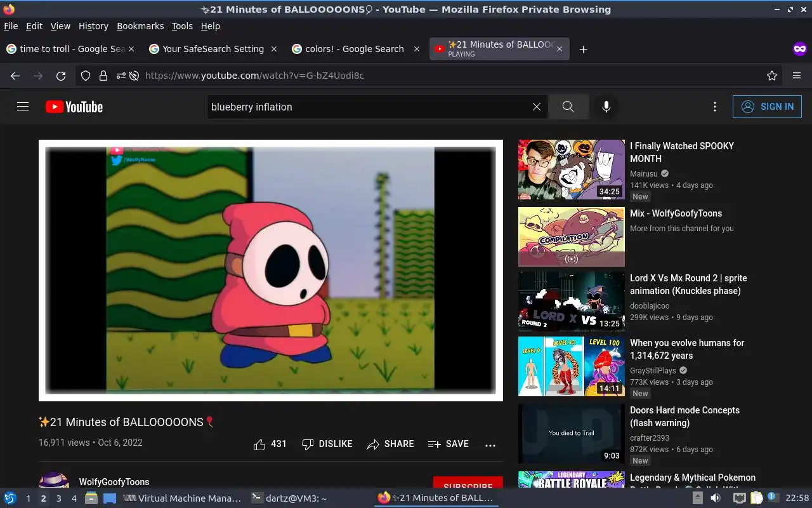This screenshot has height=508, width=812.
Task: Click the taskbar clock 22:58
Action: 797,498
